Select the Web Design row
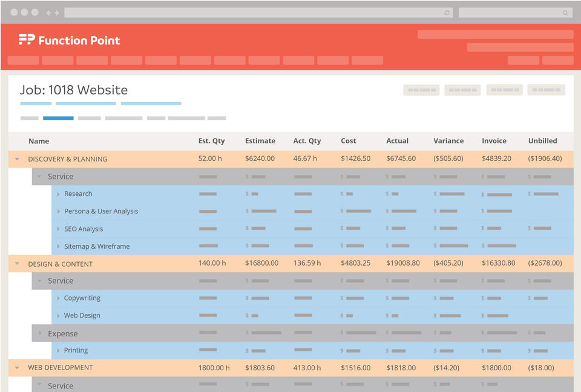The image size is (581, 392). click(82, 315)
